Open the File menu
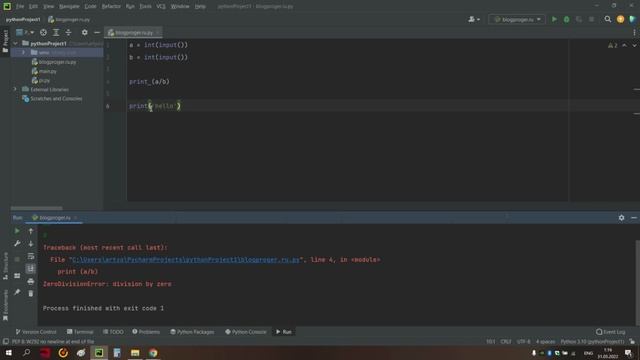 [20, 6]
